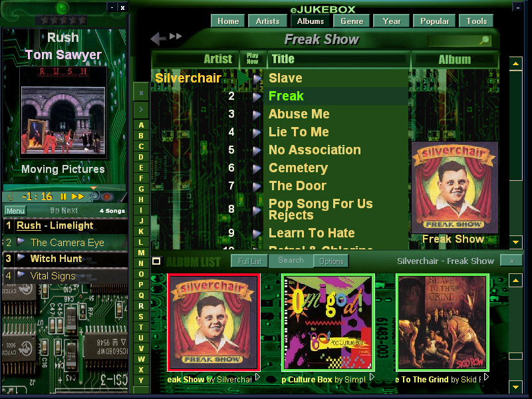Play Pop Song For Us Rejects via its icon
This screenshot has height=399, width=532.
click(257, 210)
